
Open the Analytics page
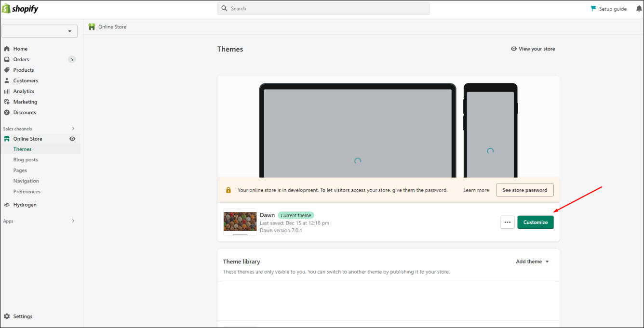coord(24,91)
